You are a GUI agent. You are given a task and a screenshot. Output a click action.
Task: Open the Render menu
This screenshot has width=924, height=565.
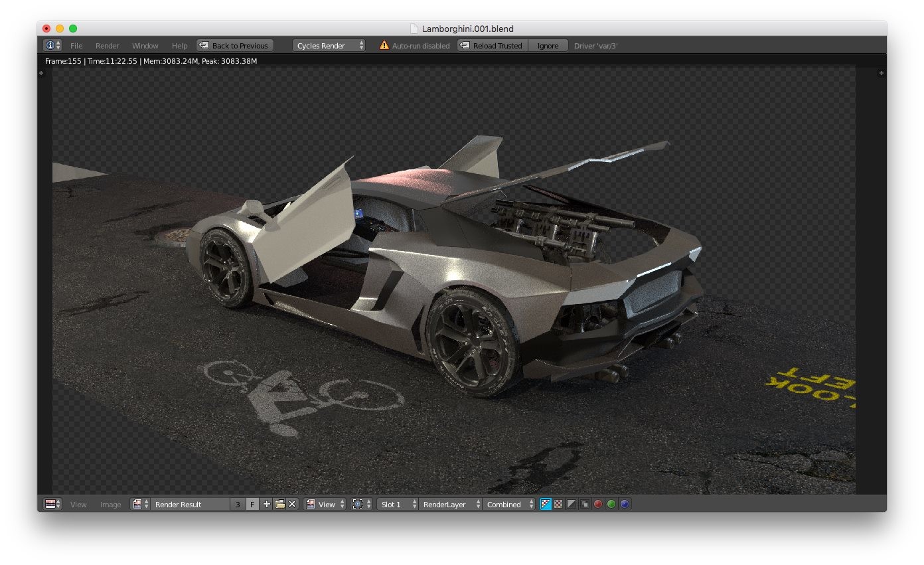click(107, 45)
